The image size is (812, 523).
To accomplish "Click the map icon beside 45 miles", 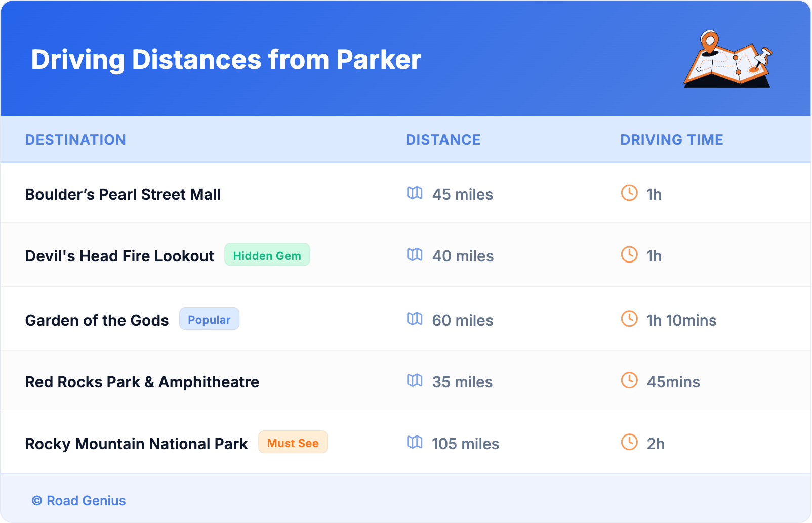I will (415, 193).
